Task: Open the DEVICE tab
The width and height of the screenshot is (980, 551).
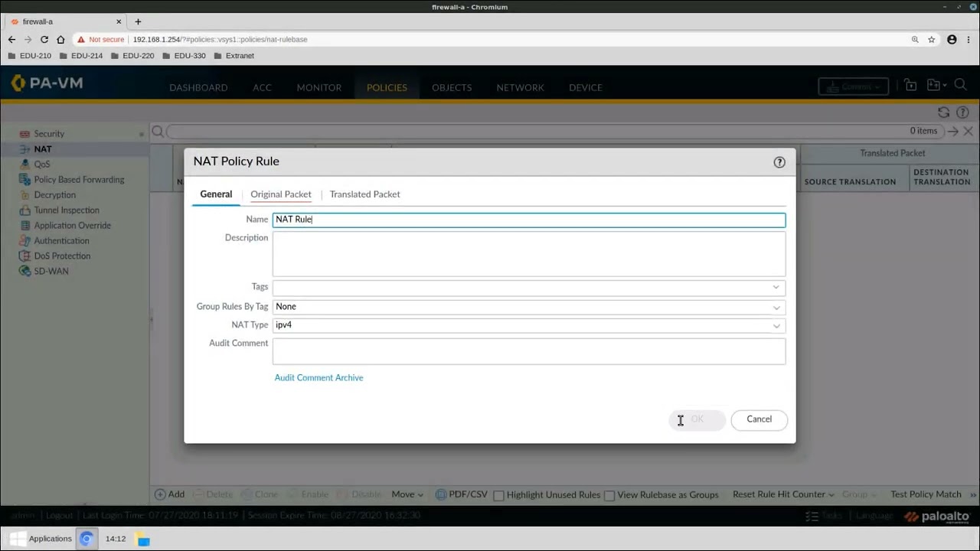Action: [586, 87]
